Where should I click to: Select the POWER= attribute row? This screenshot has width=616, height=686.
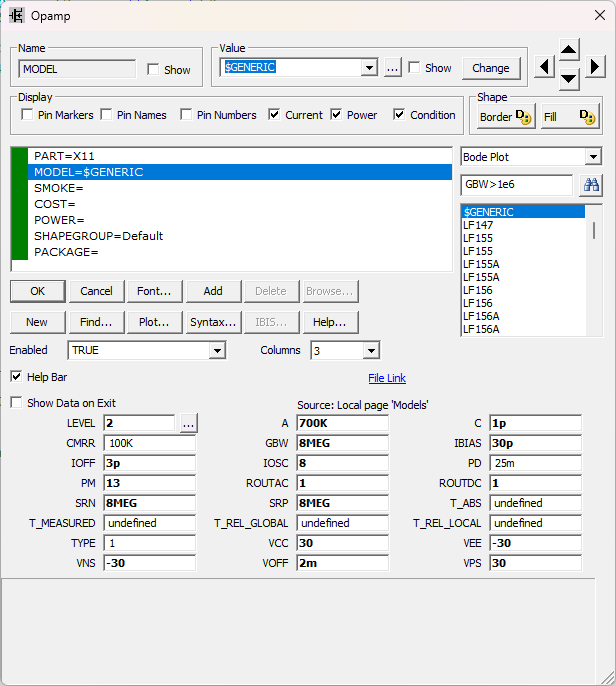click(x=240, y=220)
